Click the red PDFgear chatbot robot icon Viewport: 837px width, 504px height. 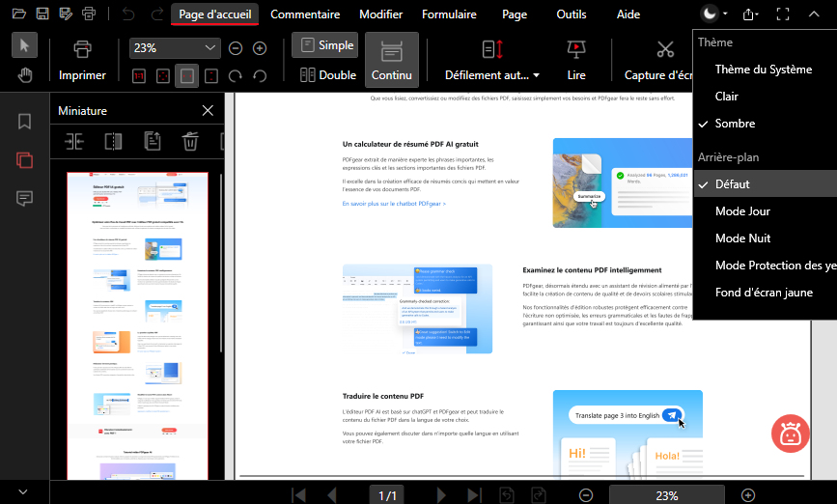click(791, 434)
